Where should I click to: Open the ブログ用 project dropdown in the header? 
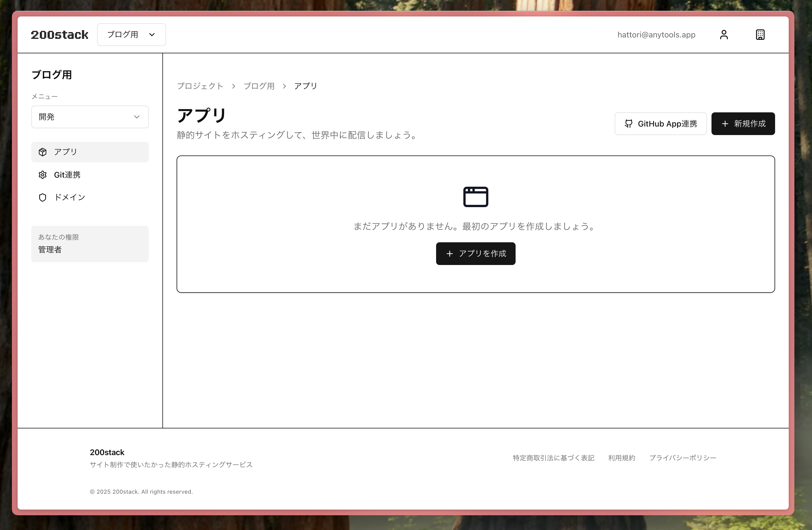tap(131, 35)
